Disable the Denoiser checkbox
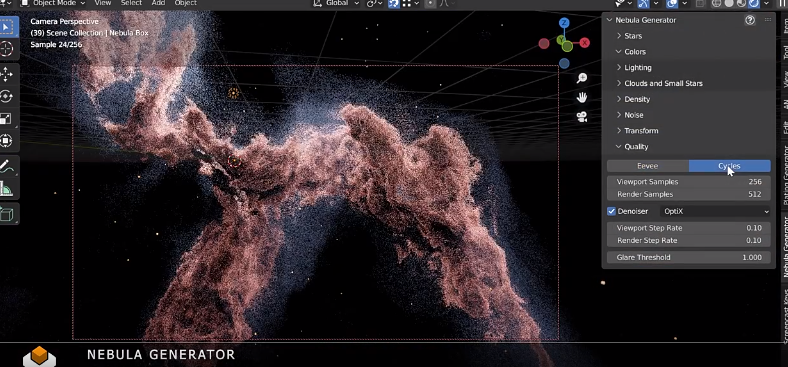Image resolution: width=788 pixels, height=367 pixels. pos(612,212)
